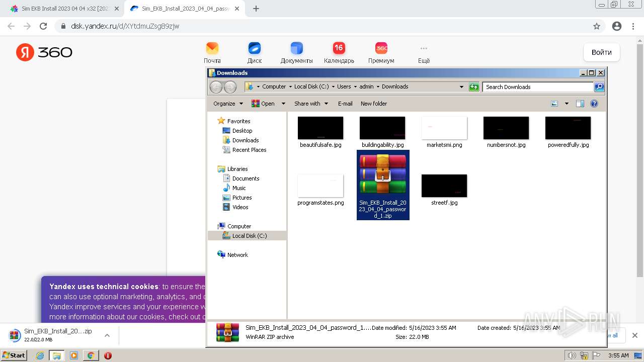644x362 pixels.
Task: Expand address bar history dropdown in Explorer
Action: (x=461, y=87)
